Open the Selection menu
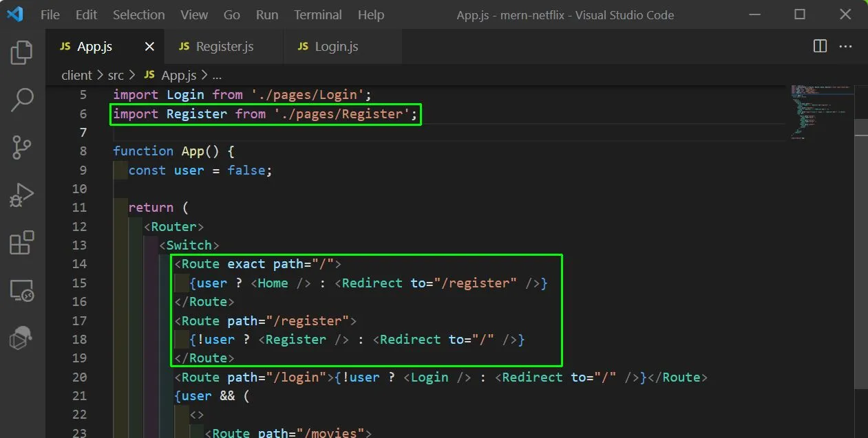 pyautogui.click(x=138, y=14)
